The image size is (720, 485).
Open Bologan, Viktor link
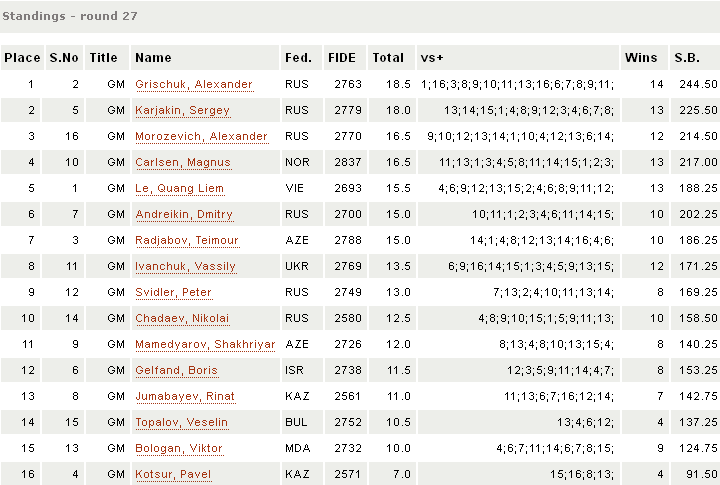tap(178, 449)
